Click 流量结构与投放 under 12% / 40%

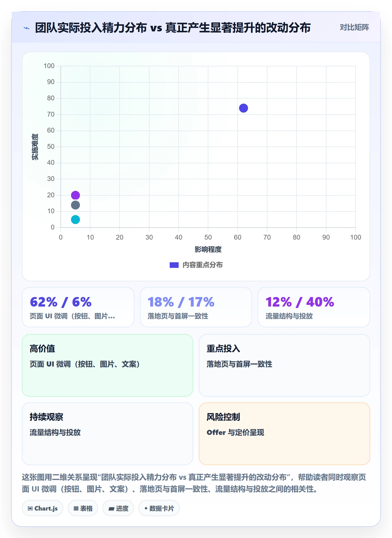click(289, 316)
